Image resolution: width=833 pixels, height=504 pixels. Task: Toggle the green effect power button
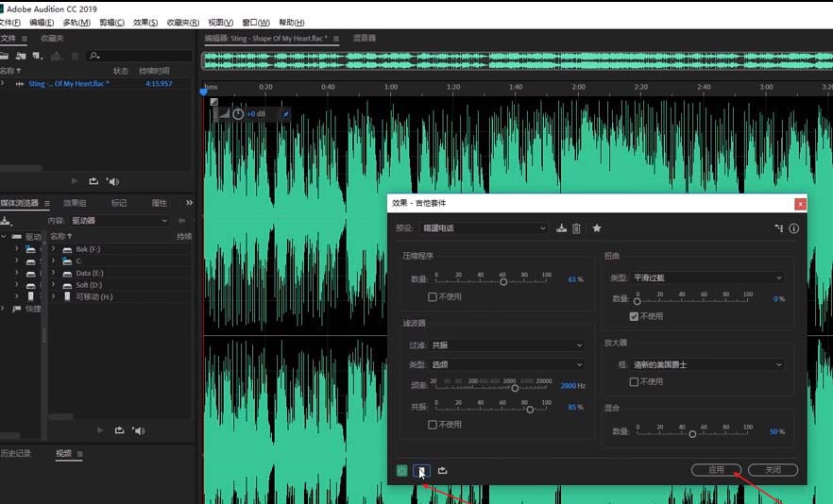402,470
